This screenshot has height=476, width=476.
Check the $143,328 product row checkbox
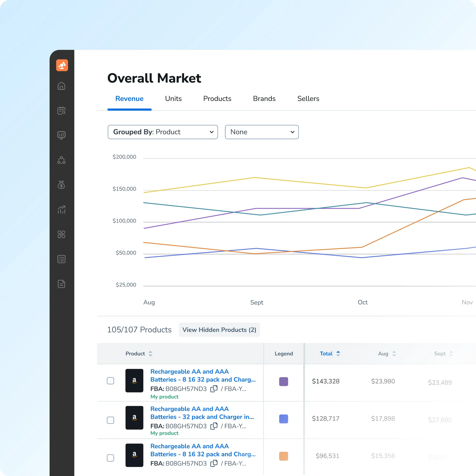[x=110, y=381]
